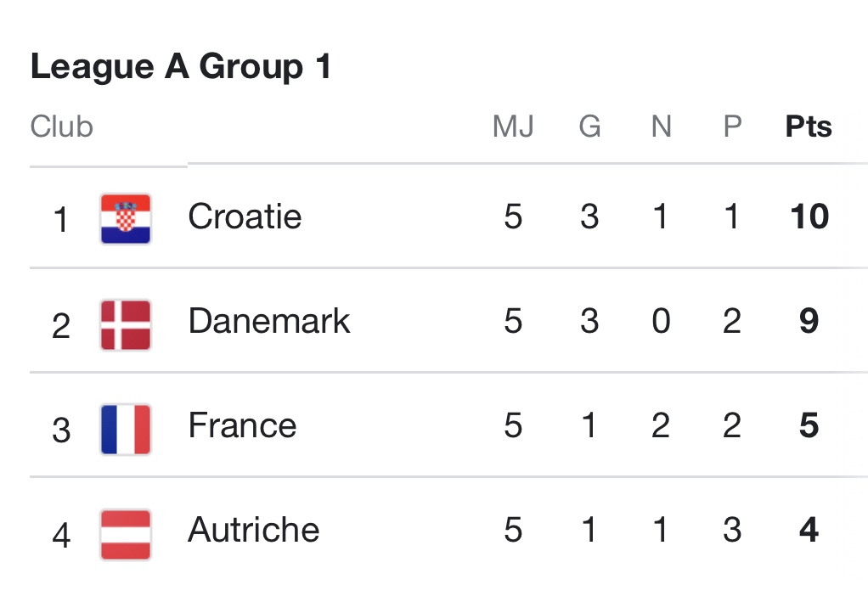Click the Austria flag icon

[126, 533]
